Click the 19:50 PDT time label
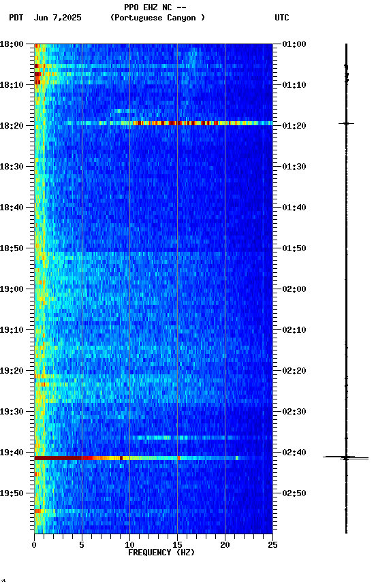Viewport: 376px width, 588px height. coord(12,493)
